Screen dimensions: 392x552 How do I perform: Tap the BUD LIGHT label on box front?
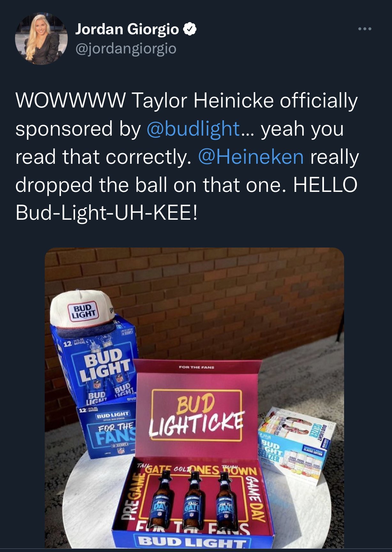193,541
